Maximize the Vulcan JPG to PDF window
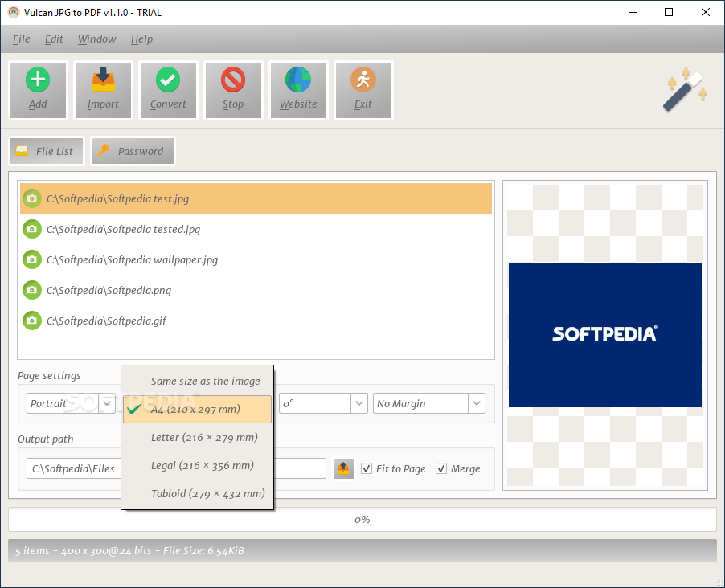This screenshot has height=588, width=725. point(669,13)
